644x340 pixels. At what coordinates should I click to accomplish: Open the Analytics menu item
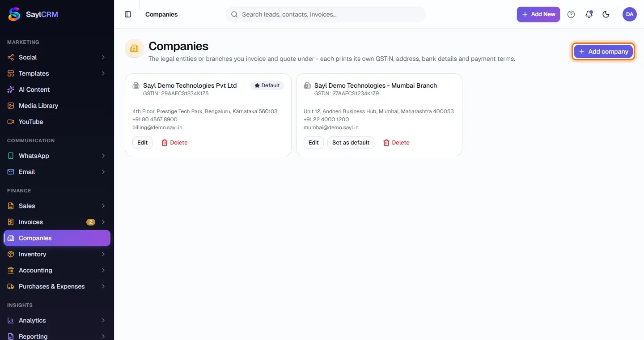[x=57, y=320]
